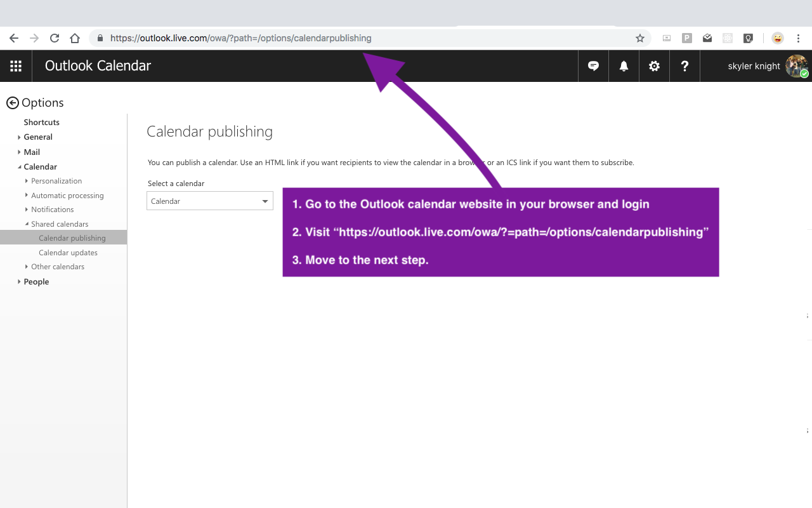Collapse Shared calendars sub-section
Screen dimensions: 812x508
click(27, 224)
